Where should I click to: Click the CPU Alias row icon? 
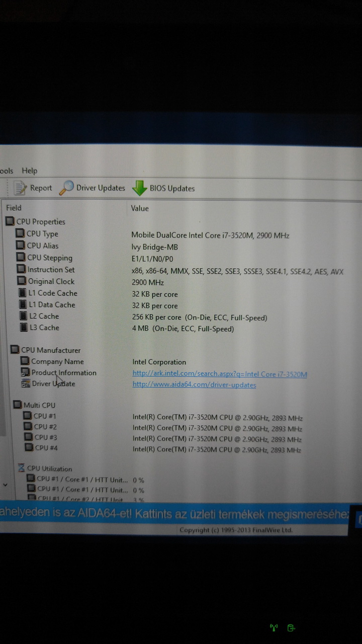[20, 246]
